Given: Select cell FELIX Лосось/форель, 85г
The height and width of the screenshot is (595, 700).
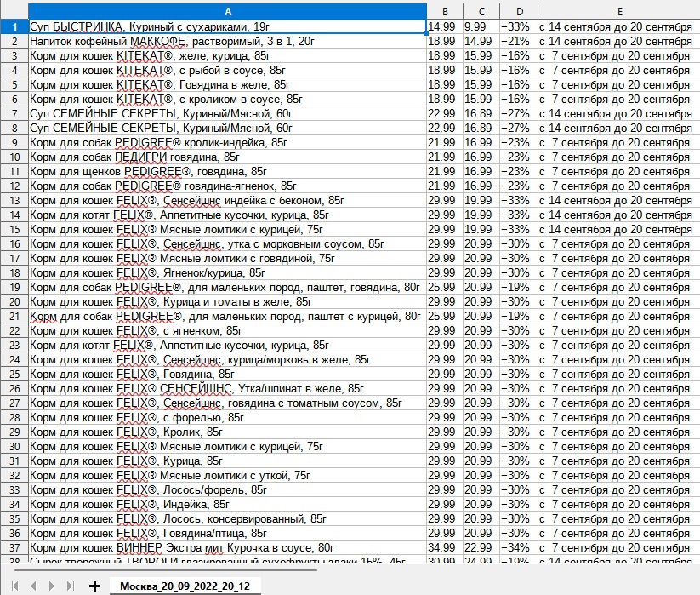Looking at the screenshot, I should coord(227,489).
